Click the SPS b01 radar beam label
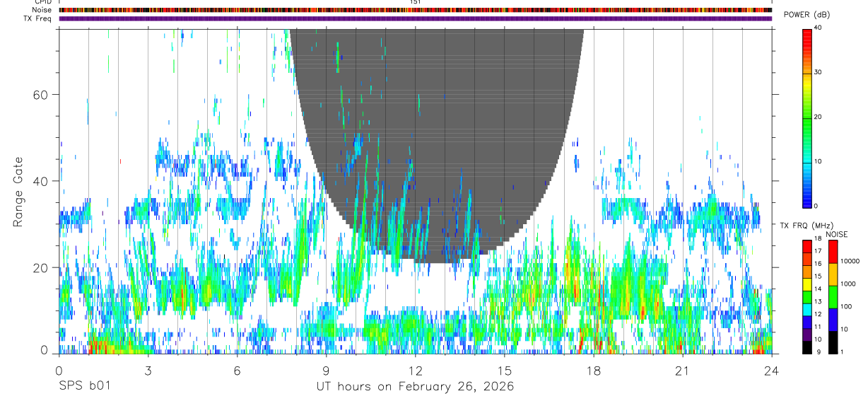Viewport: 868px width, 401px height. 85,387
